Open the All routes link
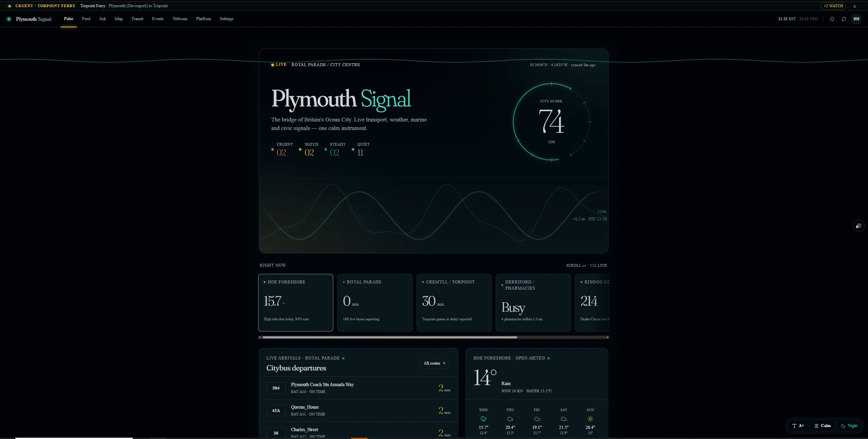This screenshot has height=439, width=868. pos(434,363)
